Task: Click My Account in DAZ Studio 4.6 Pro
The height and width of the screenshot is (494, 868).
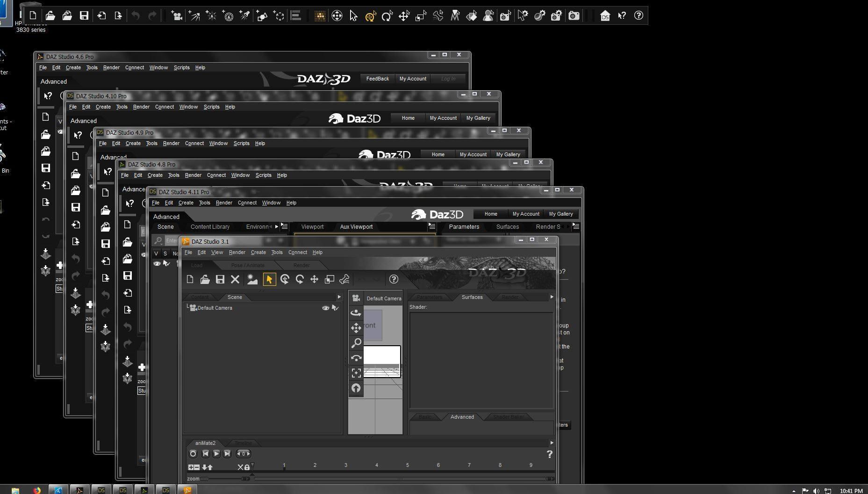Action: point(413,79)
